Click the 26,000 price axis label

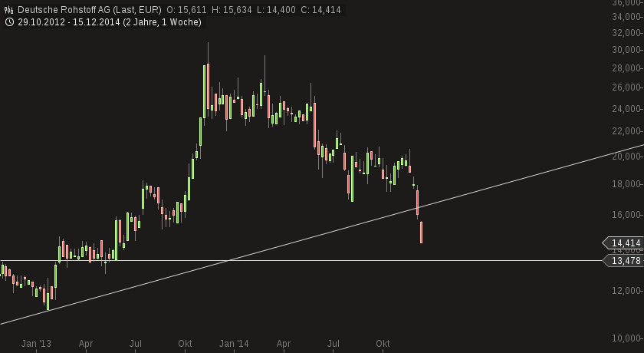coord(626,87)
